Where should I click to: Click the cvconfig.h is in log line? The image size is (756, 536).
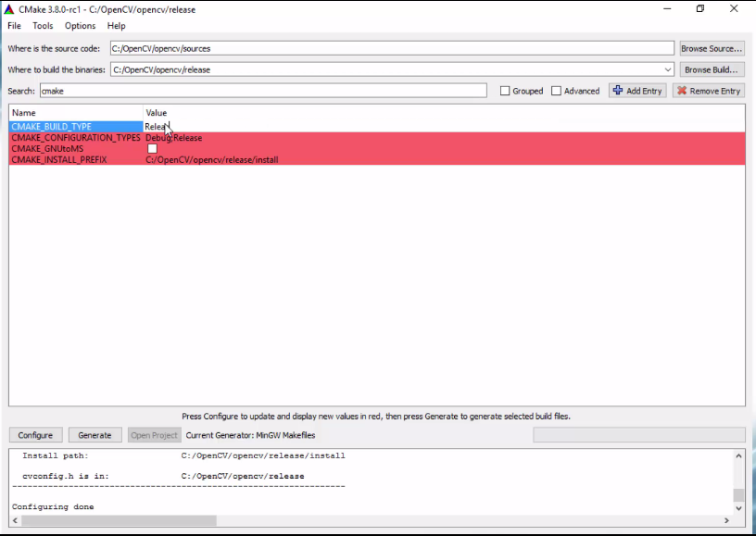(163, 476)
